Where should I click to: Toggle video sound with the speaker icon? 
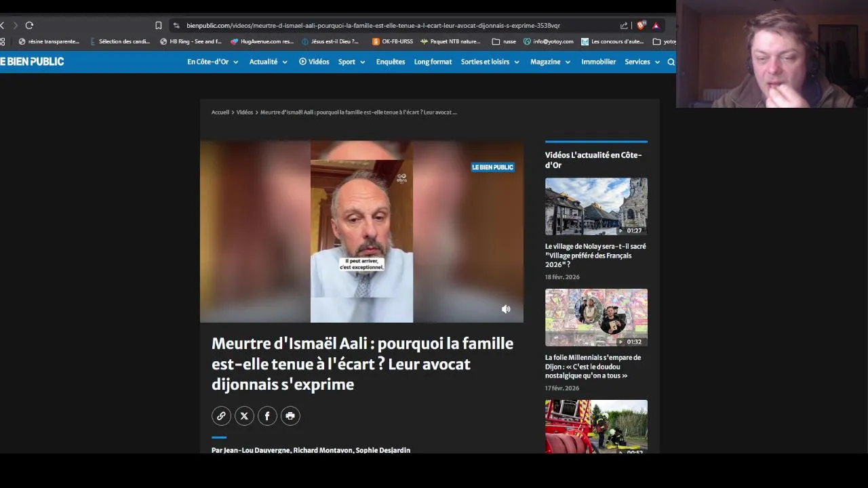pyautogui.click(x=506, y=309)
